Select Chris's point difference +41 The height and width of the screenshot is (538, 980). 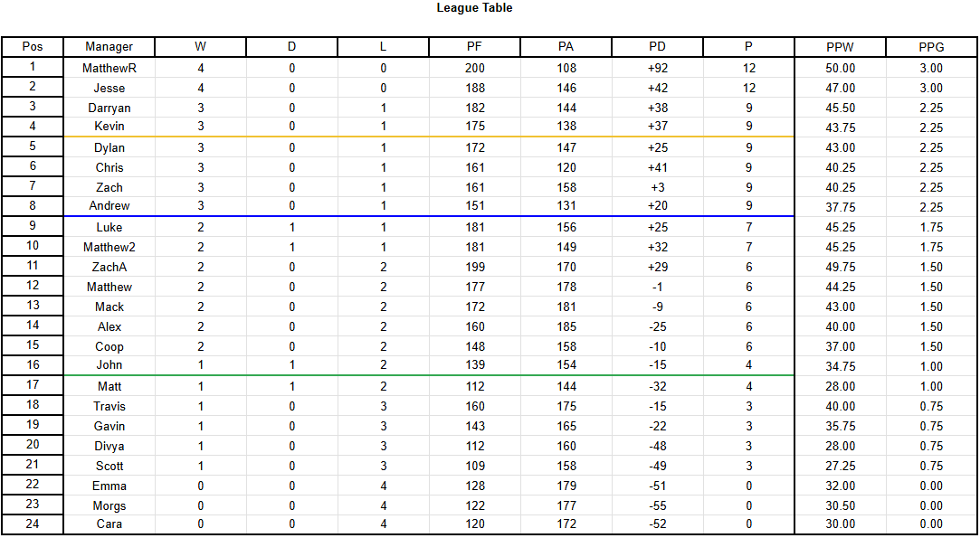(x=657, y=167)
